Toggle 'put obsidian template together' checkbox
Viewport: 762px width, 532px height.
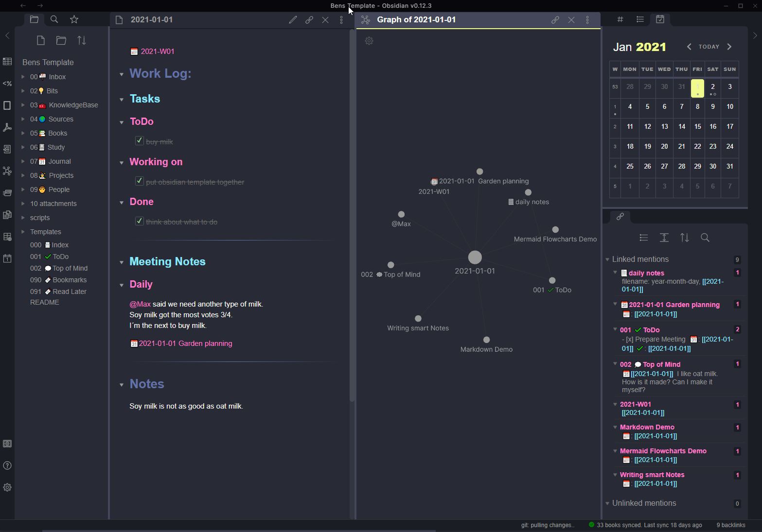click(140, 181)
